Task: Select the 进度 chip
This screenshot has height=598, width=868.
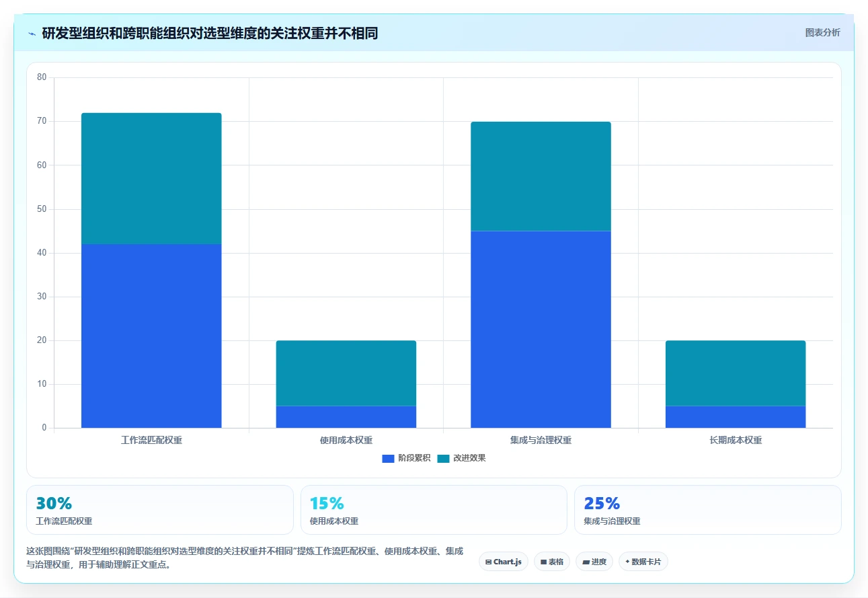Action: coord(594,562)
